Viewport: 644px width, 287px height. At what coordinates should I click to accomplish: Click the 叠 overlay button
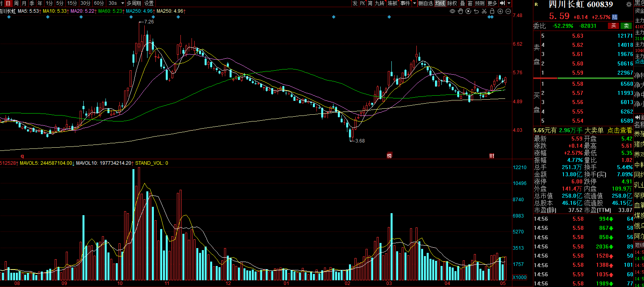point(462,3)
